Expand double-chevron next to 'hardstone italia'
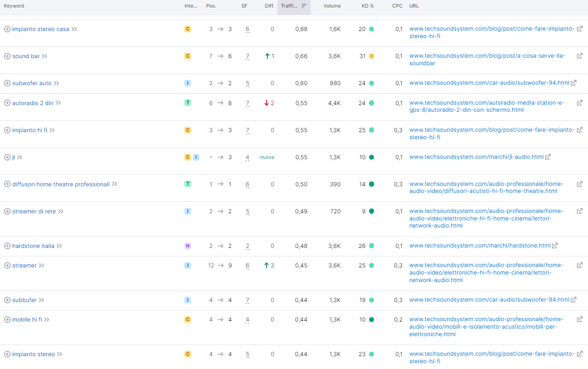 click(59, 246)
